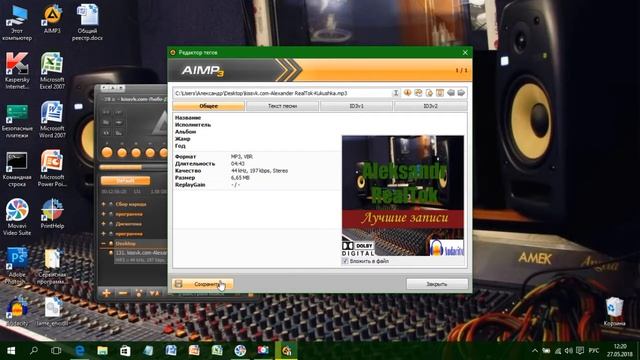Open taskbar search magnifier
The image size is (640, 360).
(34, 350)
